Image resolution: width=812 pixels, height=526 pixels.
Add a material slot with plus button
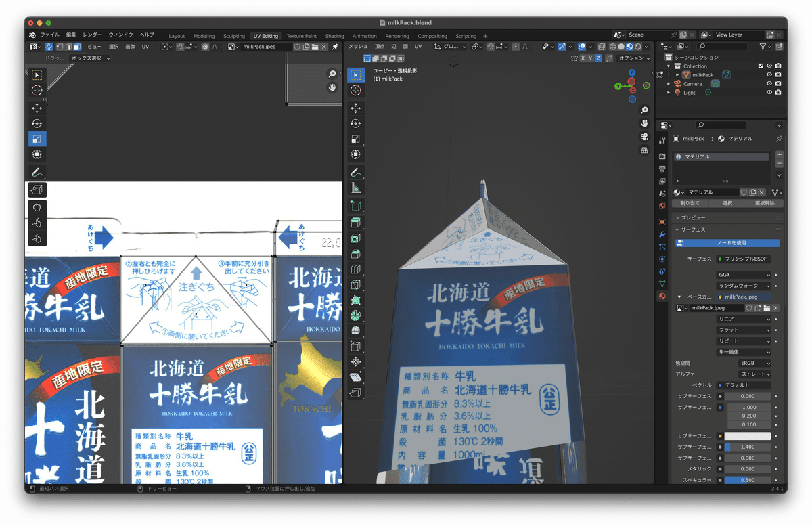(x=780, y=155)
